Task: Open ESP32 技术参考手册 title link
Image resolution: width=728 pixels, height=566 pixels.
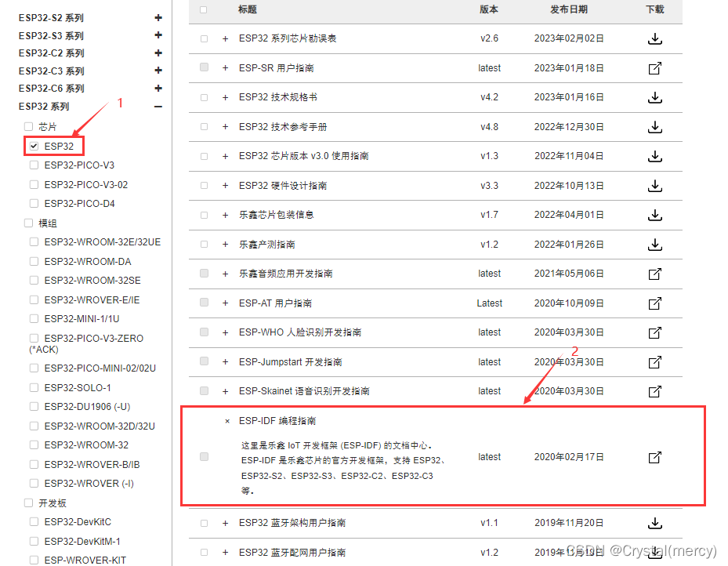Action: (283, 127)
